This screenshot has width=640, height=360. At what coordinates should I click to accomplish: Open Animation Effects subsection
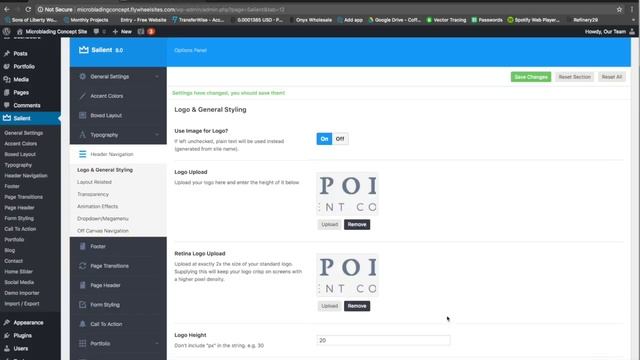(x=98, y=207)
